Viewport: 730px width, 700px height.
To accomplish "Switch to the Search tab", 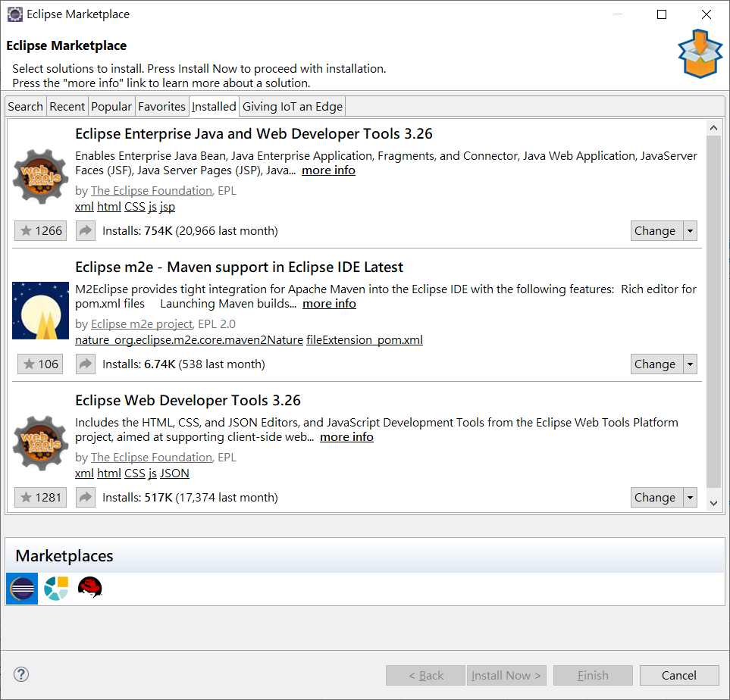I will tap(26, 107).
